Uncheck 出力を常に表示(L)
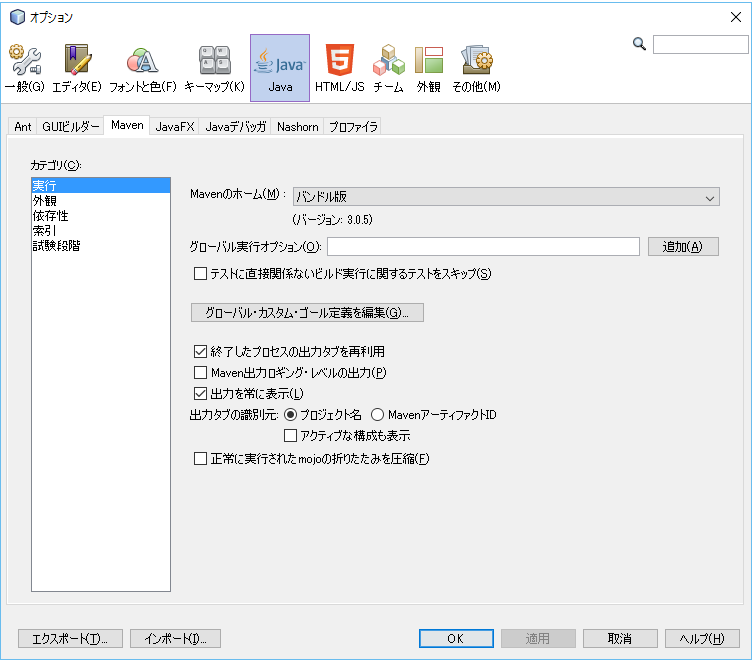The image size is (752, 660). point(200,394)
